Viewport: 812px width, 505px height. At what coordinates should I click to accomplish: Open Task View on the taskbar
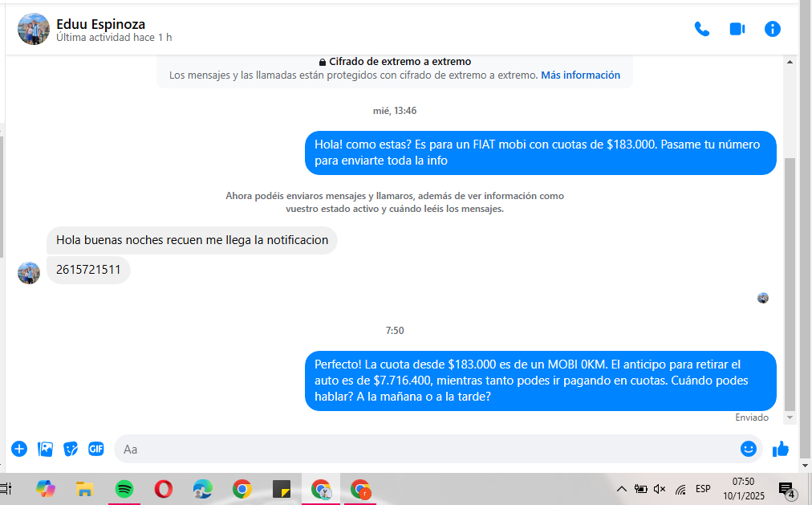[6, 488]
